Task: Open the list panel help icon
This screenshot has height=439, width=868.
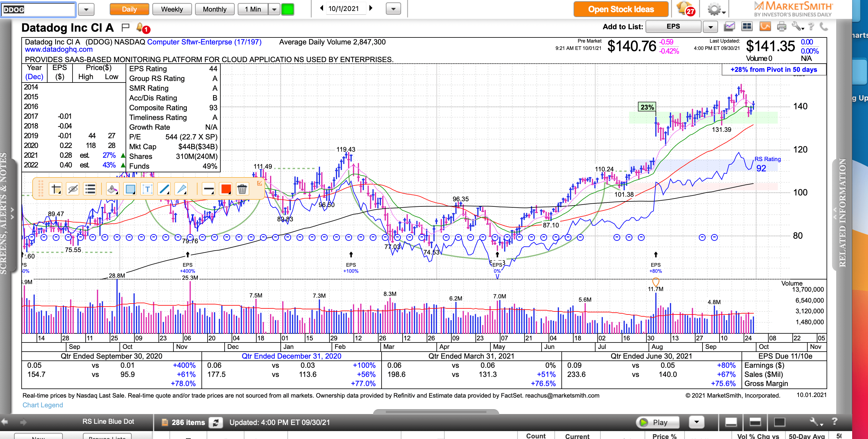Action: [x=834, y=421]
